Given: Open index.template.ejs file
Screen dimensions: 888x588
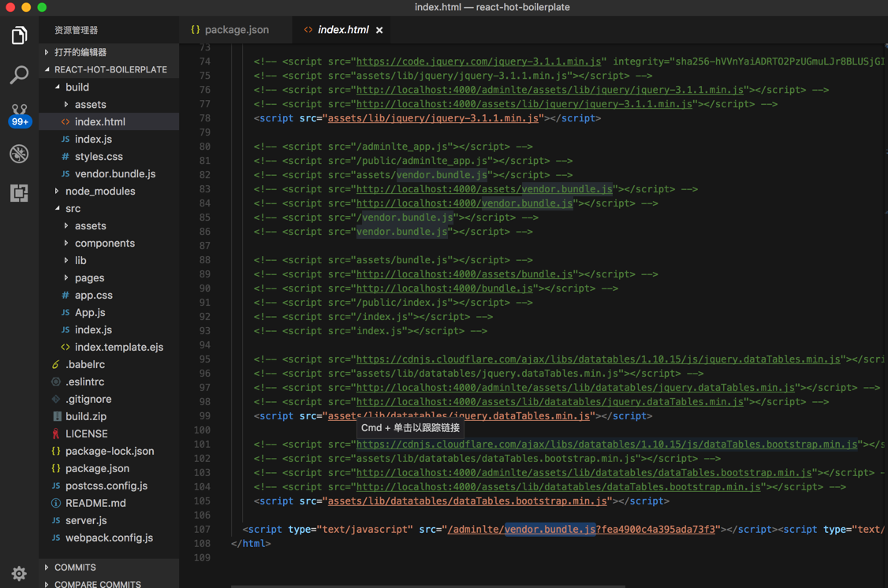Looking at the screenshot, I should 118,348.
